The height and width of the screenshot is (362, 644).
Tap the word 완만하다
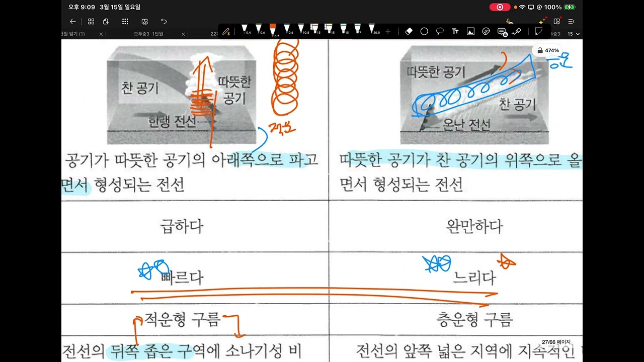coord(474,226)
